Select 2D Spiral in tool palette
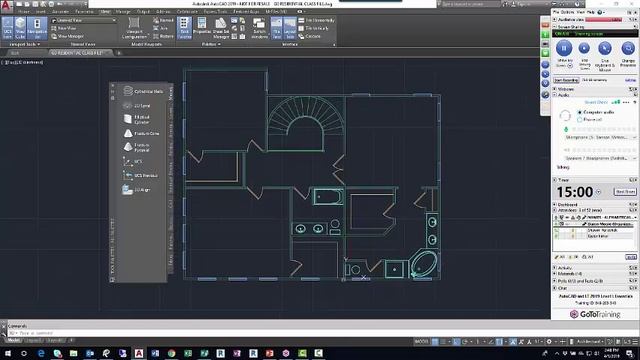Screen dimensions: 640x360 click(136, 106)
